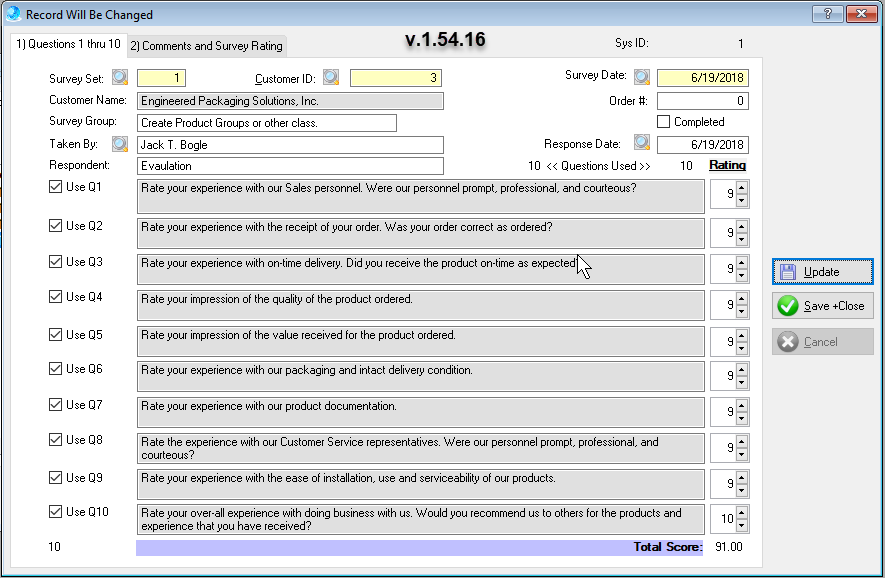This screenshot has height=578, width=885.
Task: Click the Q10 over-all experience question text
Action: coord(420,519)
